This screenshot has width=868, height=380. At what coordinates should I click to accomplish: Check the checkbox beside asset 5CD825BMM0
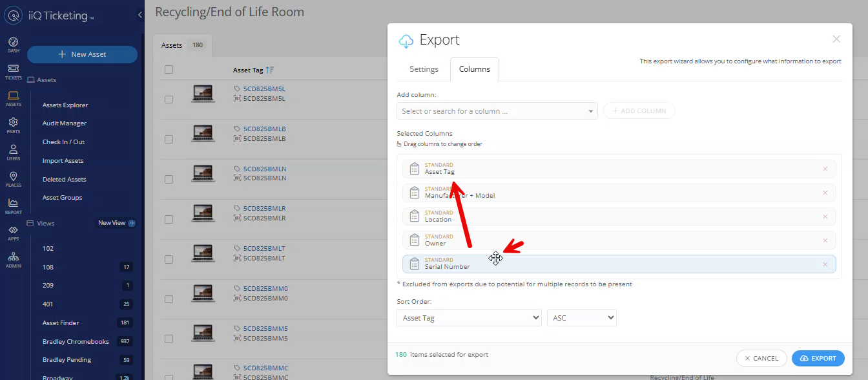pos(168,299)
